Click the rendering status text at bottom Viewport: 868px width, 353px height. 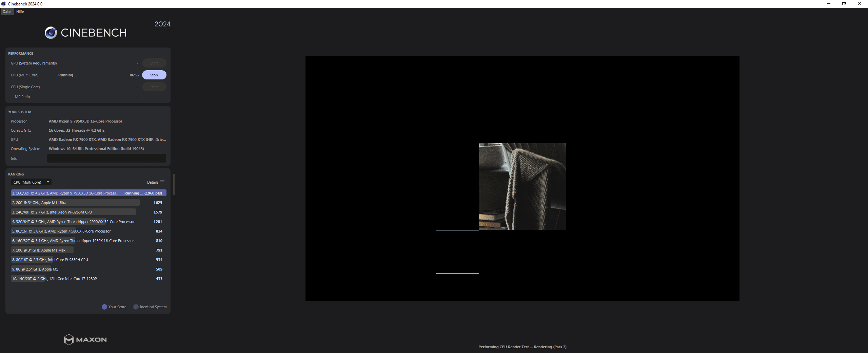tap(522, 347)
